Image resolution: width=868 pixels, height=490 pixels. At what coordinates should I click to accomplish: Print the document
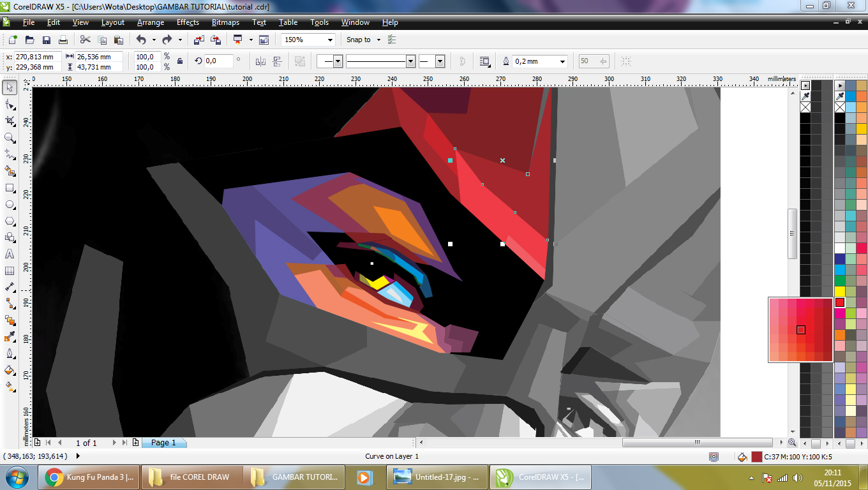tap(63, 40)
